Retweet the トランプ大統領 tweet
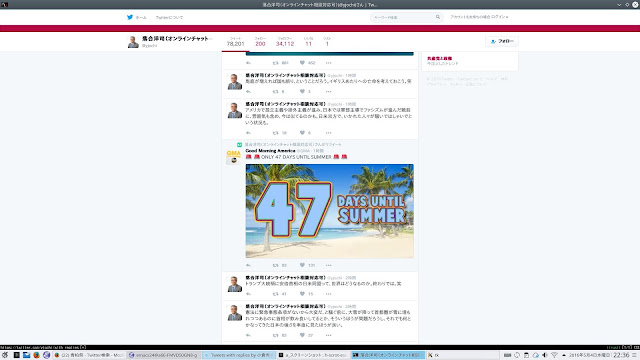 tap(276, 294)
